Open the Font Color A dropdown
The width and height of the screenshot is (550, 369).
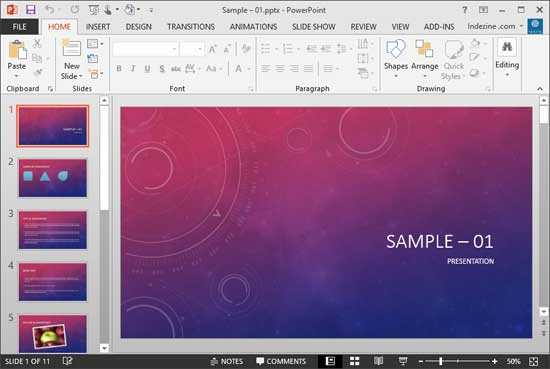249,69
